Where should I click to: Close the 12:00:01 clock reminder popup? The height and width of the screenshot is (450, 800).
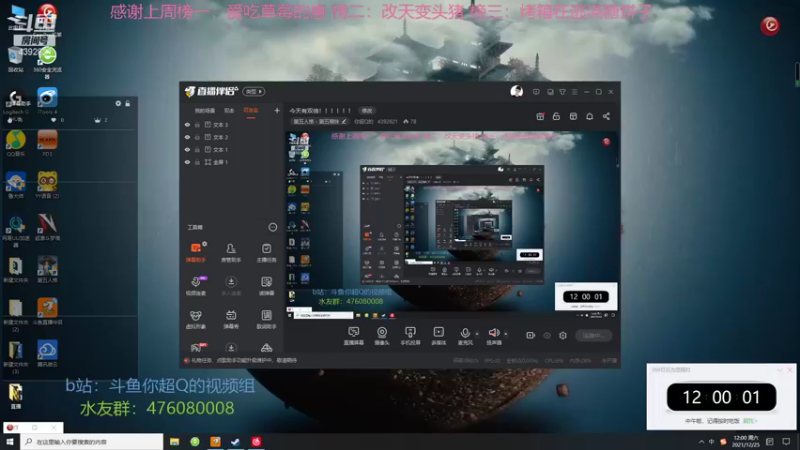click(x=789, y=369)
